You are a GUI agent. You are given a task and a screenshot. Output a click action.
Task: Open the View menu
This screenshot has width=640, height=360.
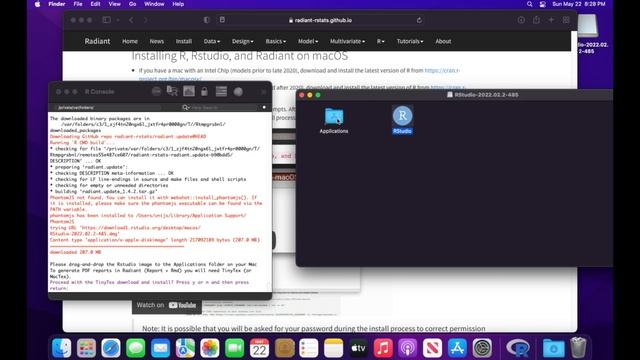114,4
